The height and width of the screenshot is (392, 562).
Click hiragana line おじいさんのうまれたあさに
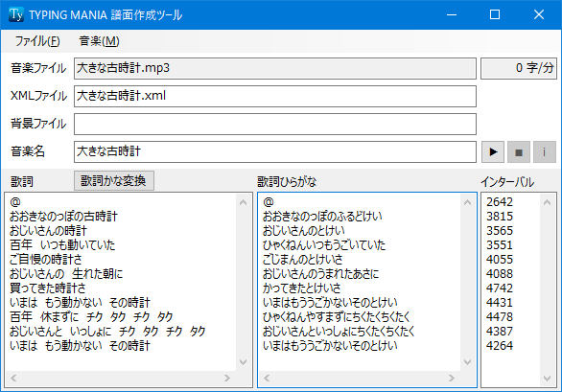coord(320,274)
